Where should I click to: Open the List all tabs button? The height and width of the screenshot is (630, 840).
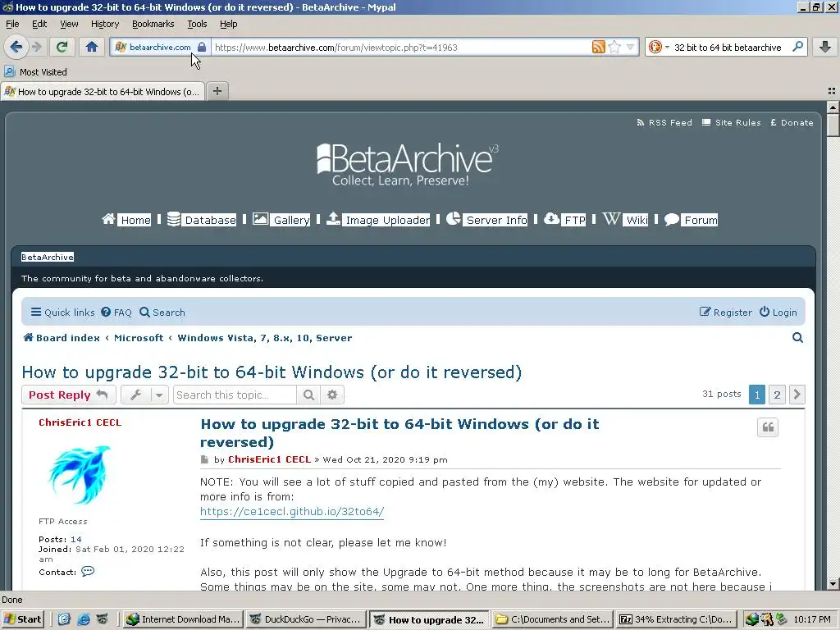point(832,91)
